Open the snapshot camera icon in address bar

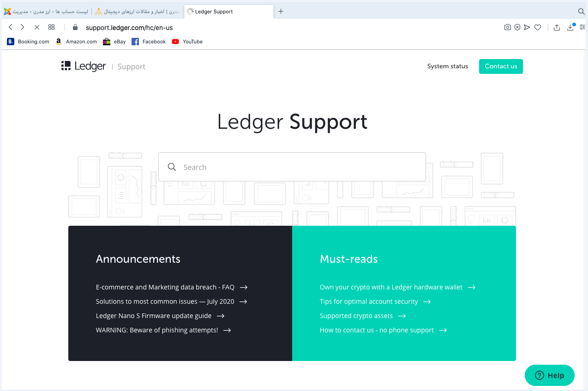508,27
